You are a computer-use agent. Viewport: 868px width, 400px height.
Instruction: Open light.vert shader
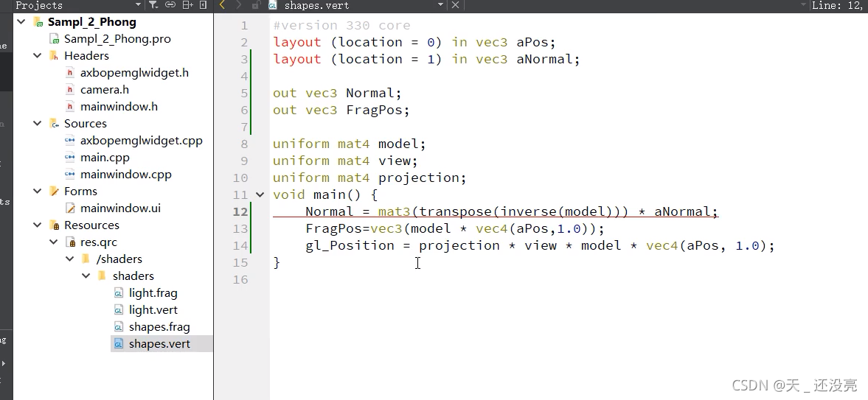(153, 310)
